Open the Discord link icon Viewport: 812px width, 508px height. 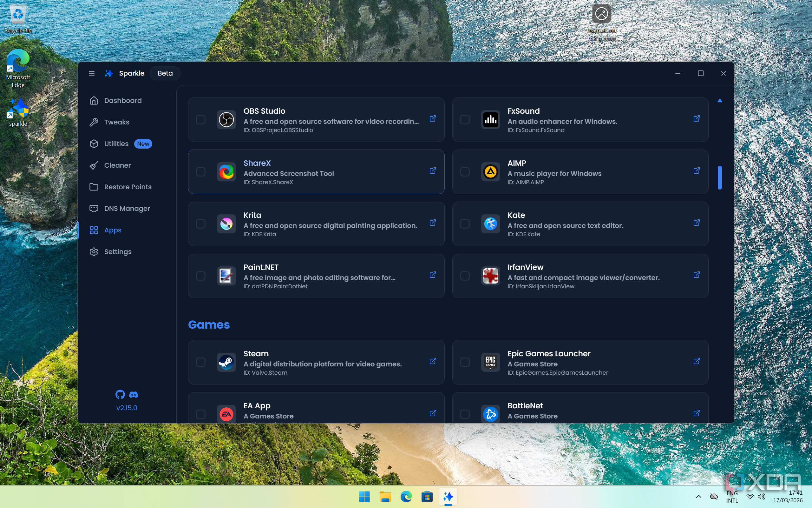[134, 394]
